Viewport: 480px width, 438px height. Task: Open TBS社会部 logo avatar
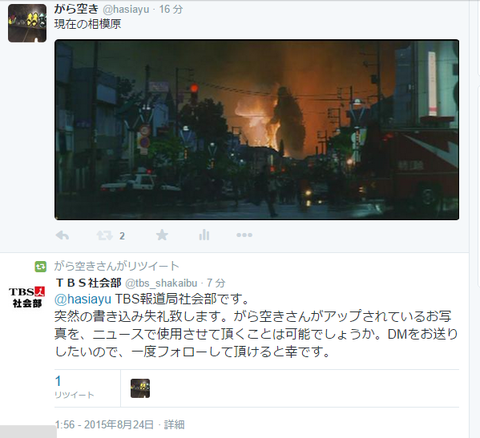pyautogui.click(x=27, y=297)
